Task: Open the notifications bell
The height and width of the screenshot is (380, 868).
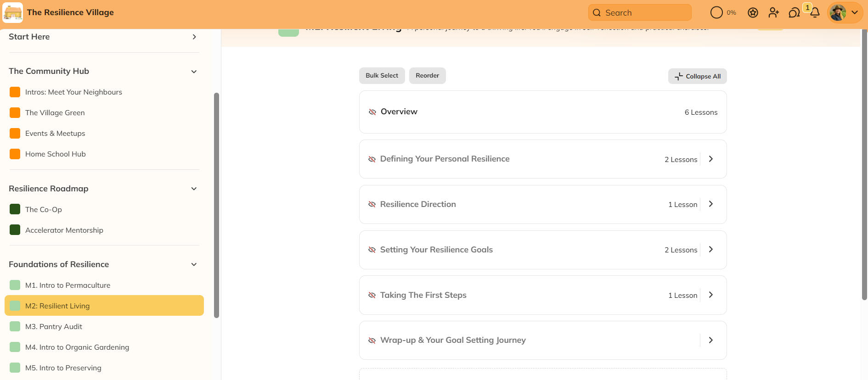Action: click(815, 13)
